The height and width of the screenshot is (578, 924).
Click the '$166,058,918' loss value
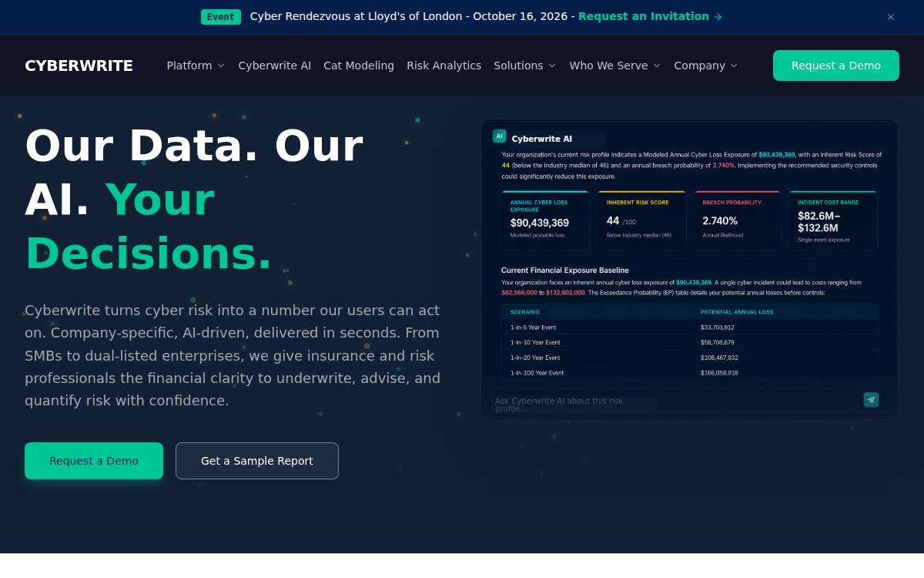[x=719, y=373]
